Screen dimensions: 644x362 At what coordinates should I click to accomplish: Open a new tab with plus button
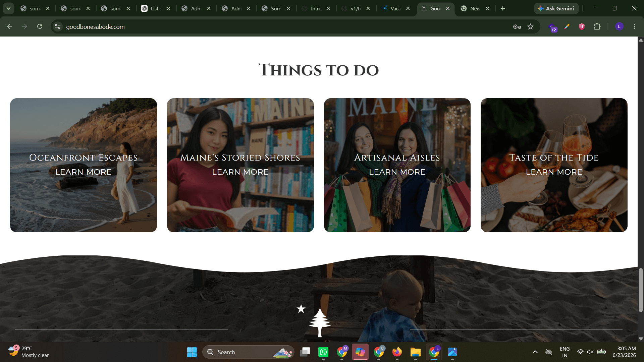pos(502,8)
